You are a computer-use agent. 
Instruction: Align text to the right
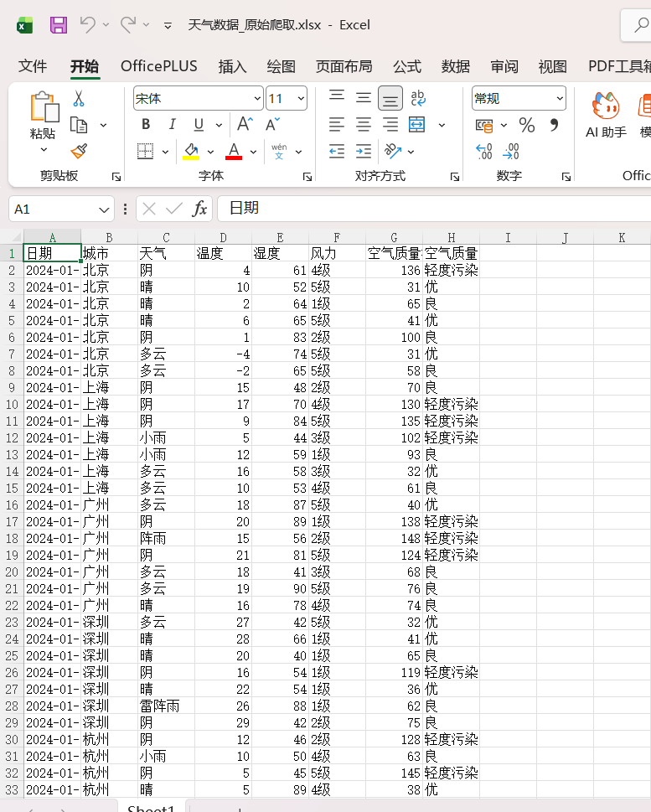(390, 124)
